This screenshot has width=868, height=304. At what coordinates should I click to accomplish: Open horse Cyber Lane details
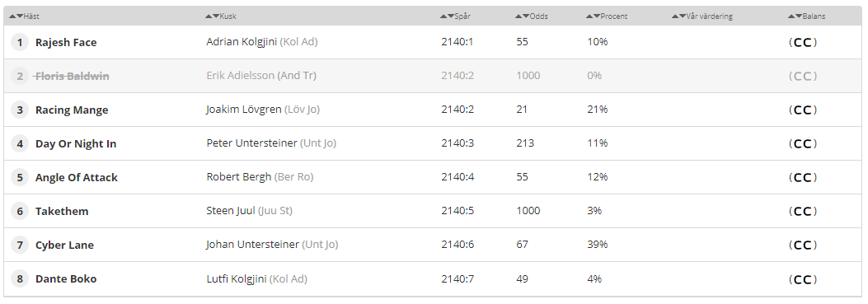point(64,245)
